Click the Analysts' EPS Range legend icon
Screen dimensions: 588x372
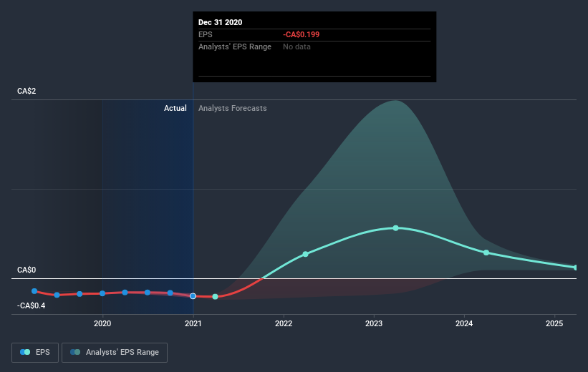click(75, 352)
